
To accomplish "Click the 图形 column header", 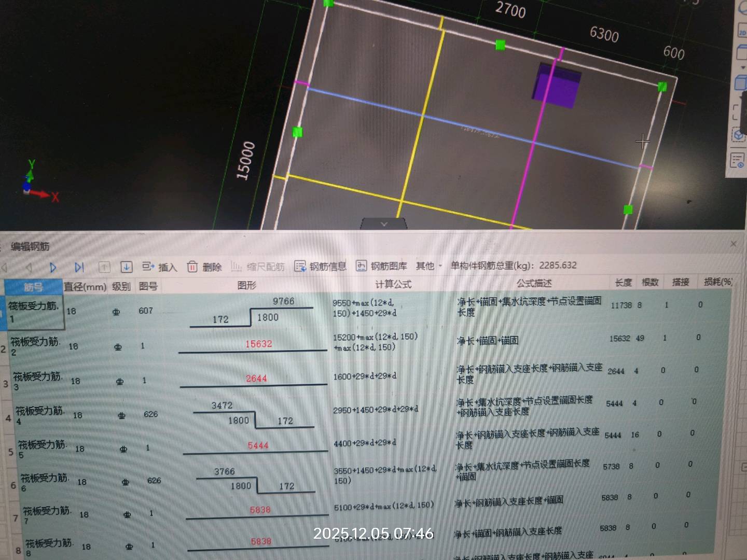I will (x=247, y=285).
